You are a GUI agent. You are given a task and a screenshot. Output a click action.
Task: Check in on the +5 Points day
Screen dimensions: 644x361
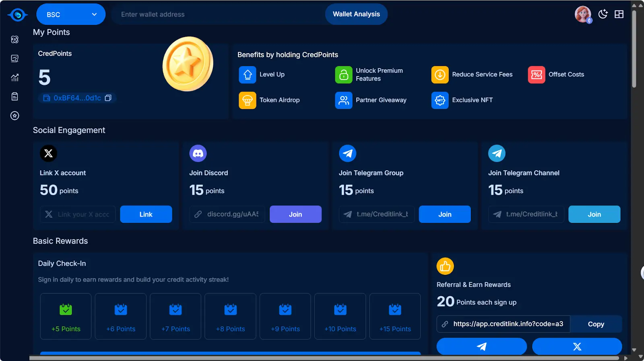coord(66,316)
